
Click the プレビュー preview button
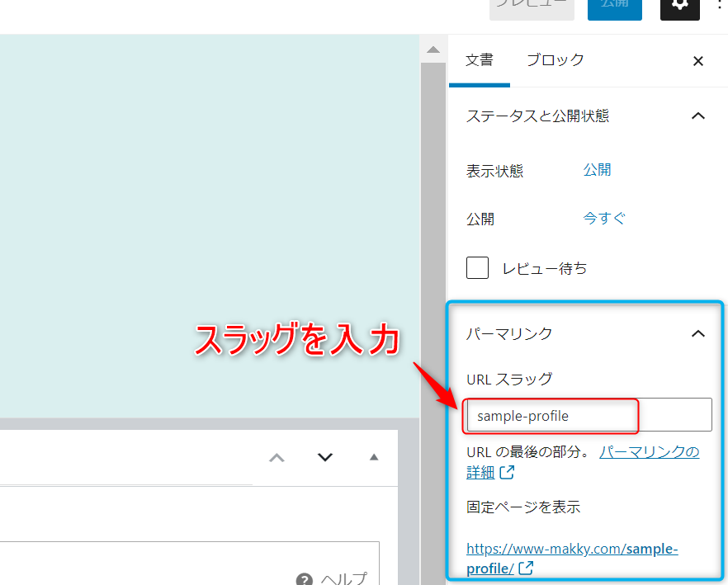click(532, 8)
